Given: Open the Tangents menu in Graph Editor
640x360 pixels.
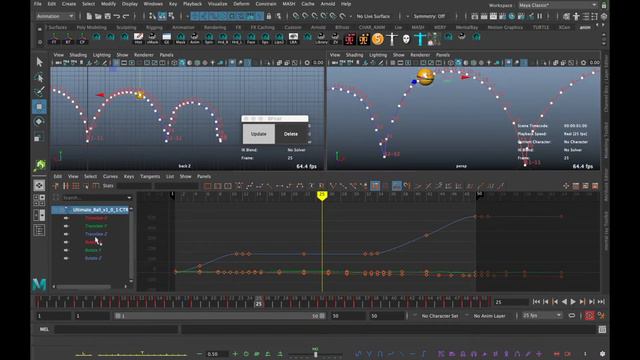Looking at the screenshot, I should (x=150, y=176).
